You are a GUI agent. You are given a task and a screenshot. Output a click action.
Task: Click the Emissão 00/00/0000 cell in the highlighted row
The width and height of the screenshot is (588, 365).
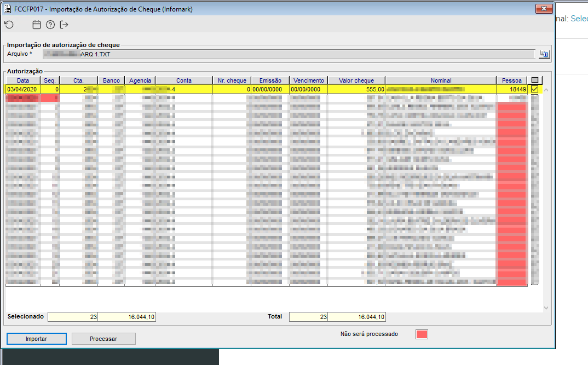(270, 89)
